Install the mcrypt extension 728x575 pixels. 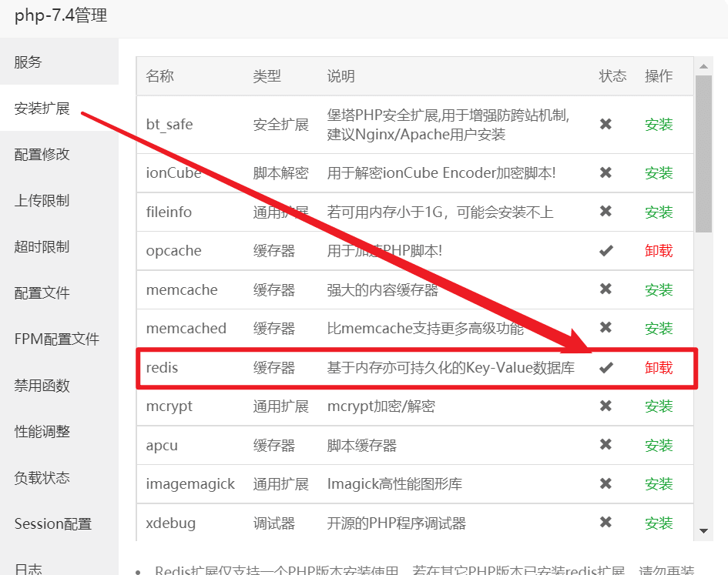659,406
